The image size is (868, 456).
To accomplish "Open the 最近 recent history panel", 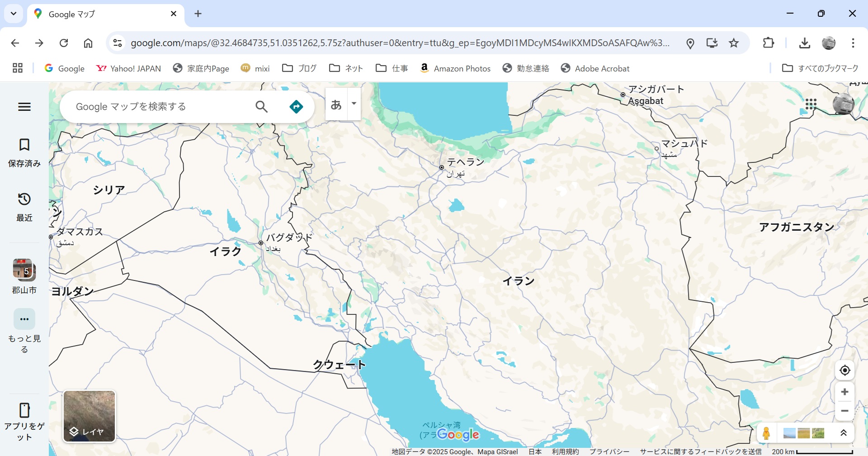I will pyautogui.click(x=24, y=207).
